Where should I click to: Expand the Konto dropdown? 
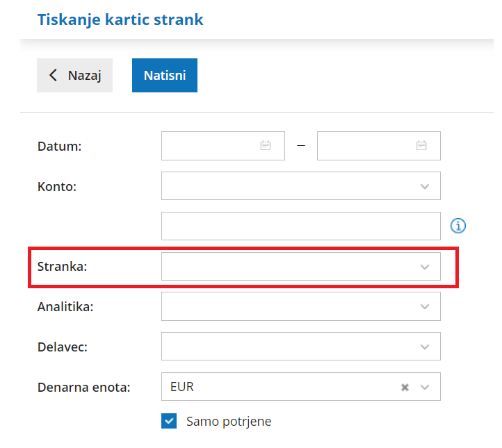tap(425, 186)
